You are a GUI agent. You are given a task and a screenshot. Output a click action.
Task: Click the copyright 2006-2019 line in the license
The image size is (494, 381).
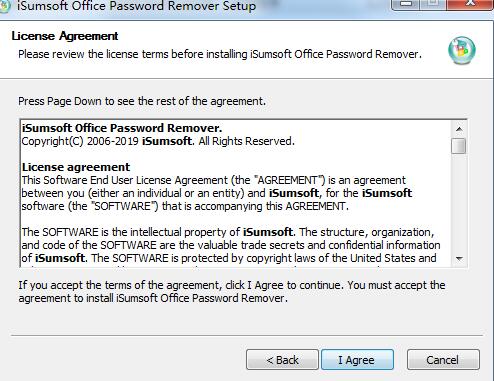pos(158,141)
